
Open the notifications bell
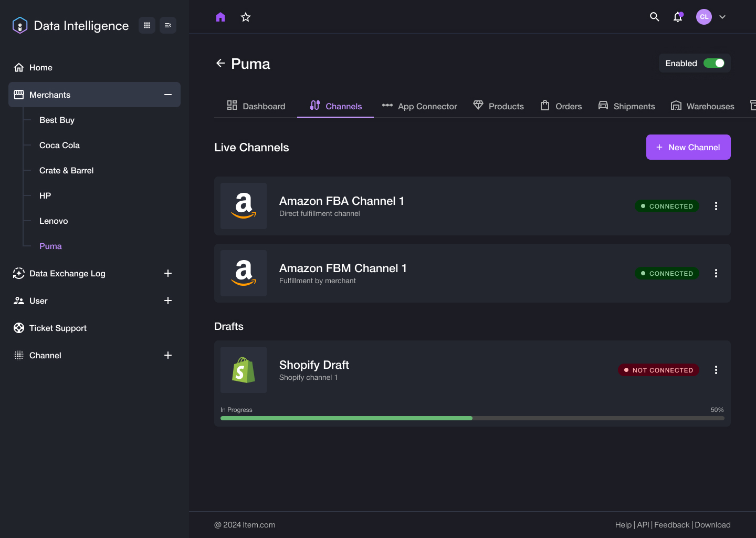(x=678, y=17)
